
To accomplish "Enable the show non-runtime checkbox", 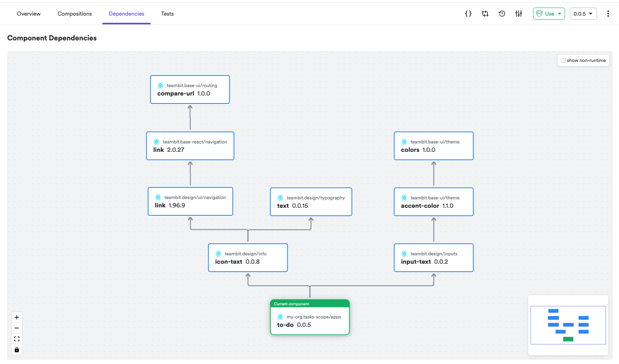I will (563, 60).
